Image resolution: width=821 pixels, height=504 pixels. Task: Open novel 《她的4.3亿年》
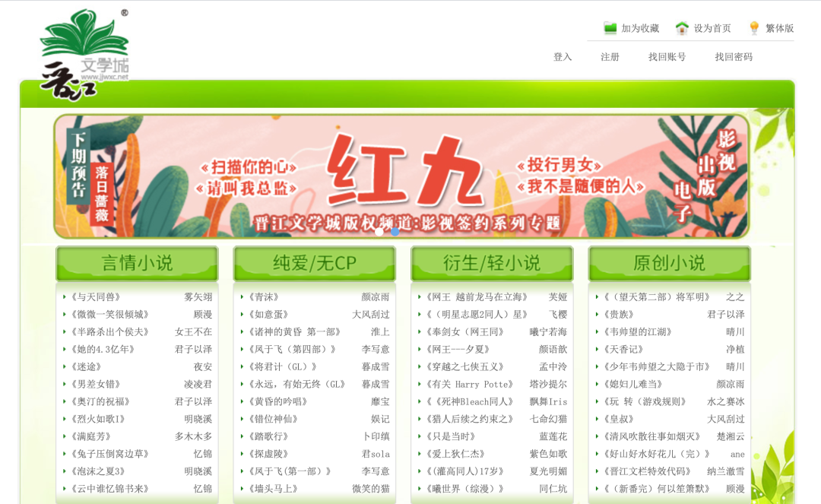tap(103, 349)
